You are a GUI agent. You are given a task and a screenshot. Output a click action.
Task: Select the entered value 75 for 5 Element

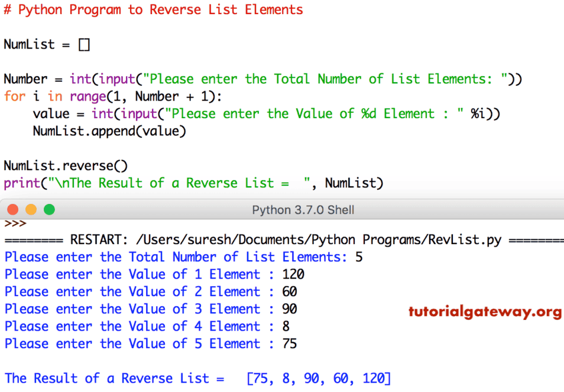point(289,344)
